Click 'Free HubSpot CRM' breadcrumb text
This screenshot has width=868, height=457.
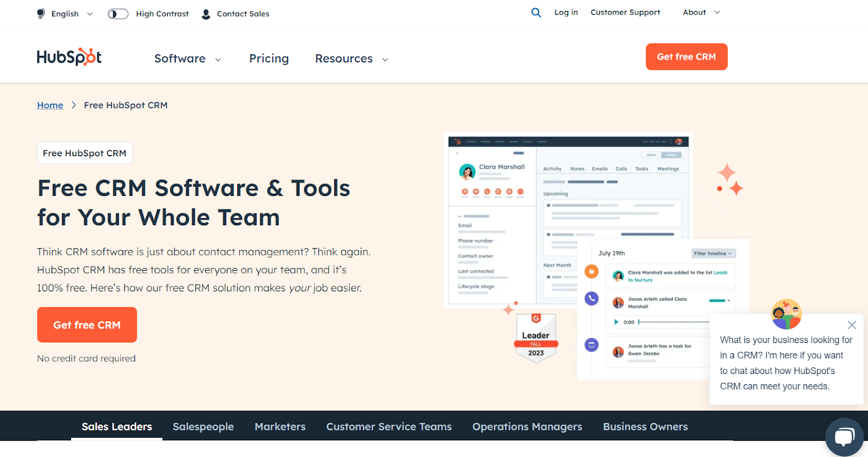pyautogui.click(x=126, y=105)
